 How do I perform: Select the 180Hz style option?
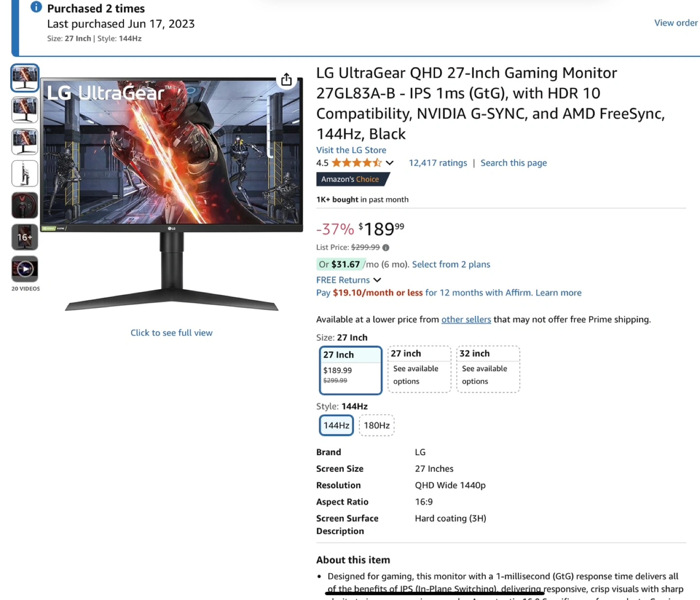(377, 426)
